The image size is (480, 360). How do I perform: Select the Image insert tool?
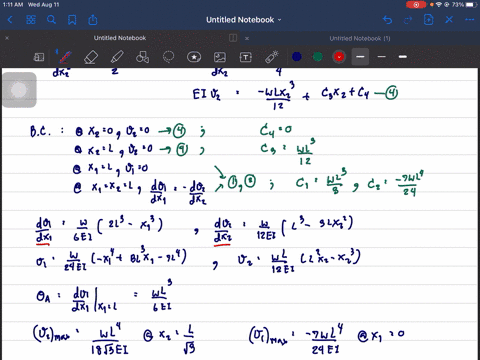220,57
